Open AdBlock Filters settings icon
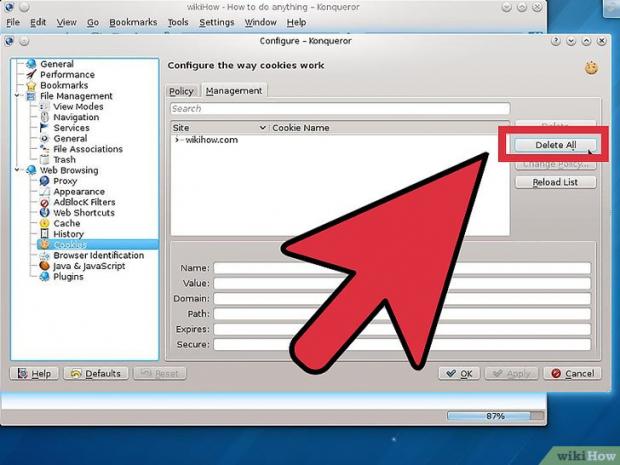Viewport: 620px width, 465px height. pos(45,202)
